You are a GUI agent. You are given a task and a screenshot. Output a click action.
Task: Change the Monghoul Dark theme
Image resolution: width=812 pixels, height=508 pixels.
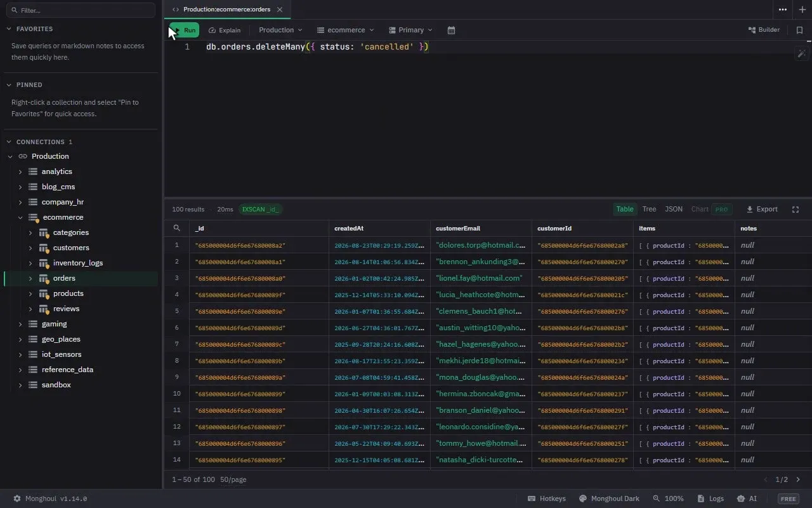609,498
